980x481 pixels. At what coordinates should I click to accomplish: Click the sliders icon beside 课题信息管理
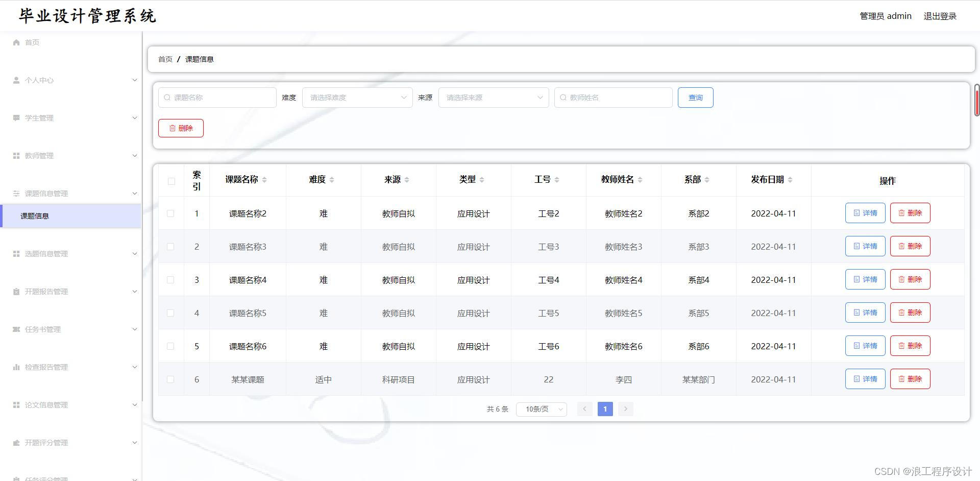pyautogui.click(x=16, y=194)
